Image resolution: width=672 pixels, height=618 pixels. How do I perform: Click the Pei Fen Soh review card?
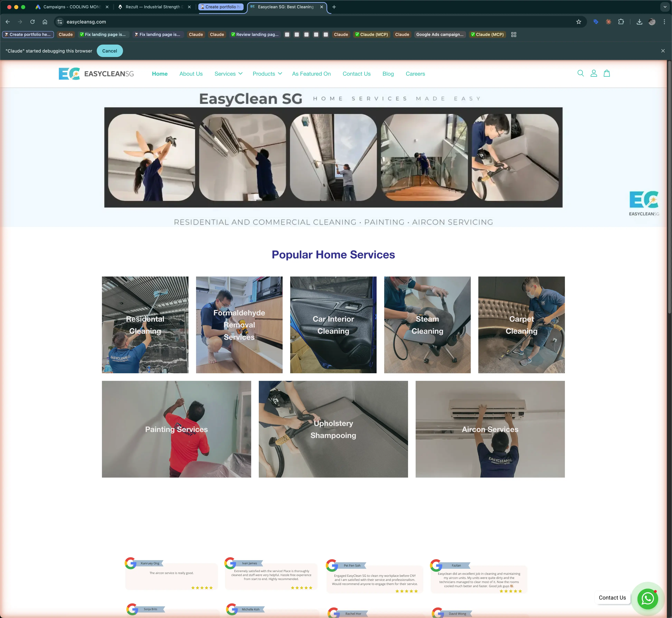(374, 577)
